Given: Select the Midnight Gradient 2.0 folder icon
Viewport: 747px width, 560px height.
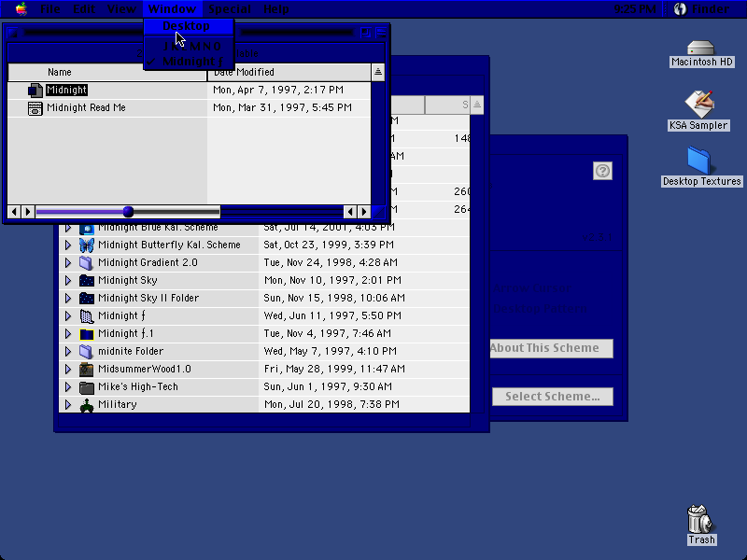Looking at the screenshot, I should [86, 262].
